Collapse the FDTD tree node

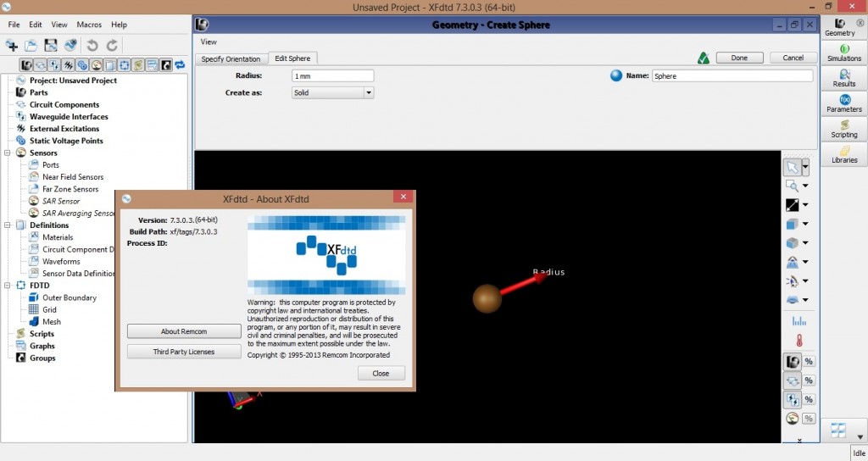[x=8, y=286]
